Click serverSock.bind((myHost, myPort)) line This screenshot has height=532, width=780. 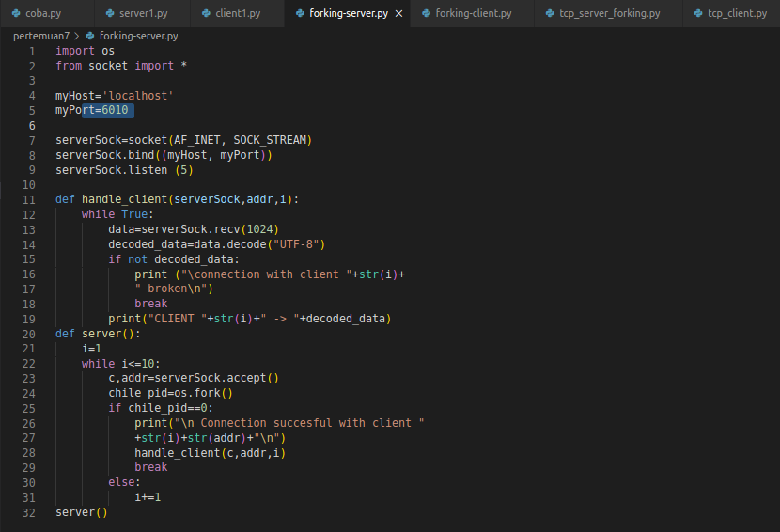point(164,155)
